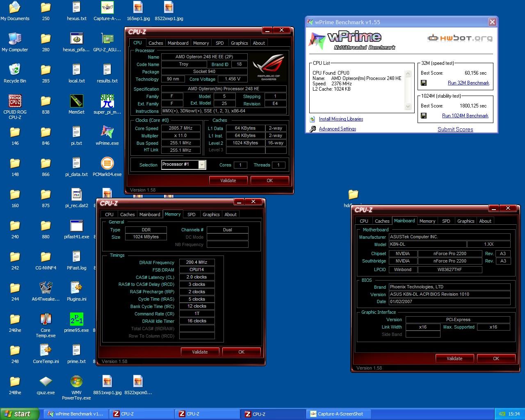The image size is (525, 420).
Task: Select SPD tab in CPU-Z Memory window
Action: click(x=192, y=215)
